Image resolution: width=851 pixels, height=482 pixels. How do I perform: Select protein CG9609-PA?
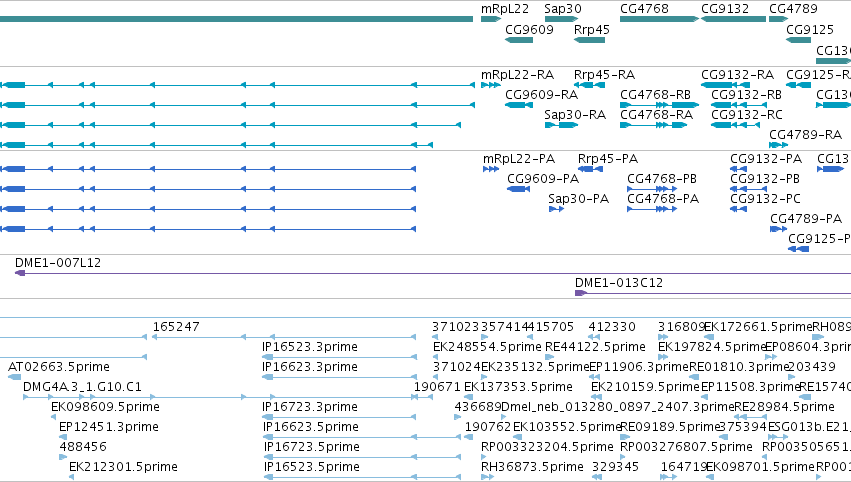[543, 179]
